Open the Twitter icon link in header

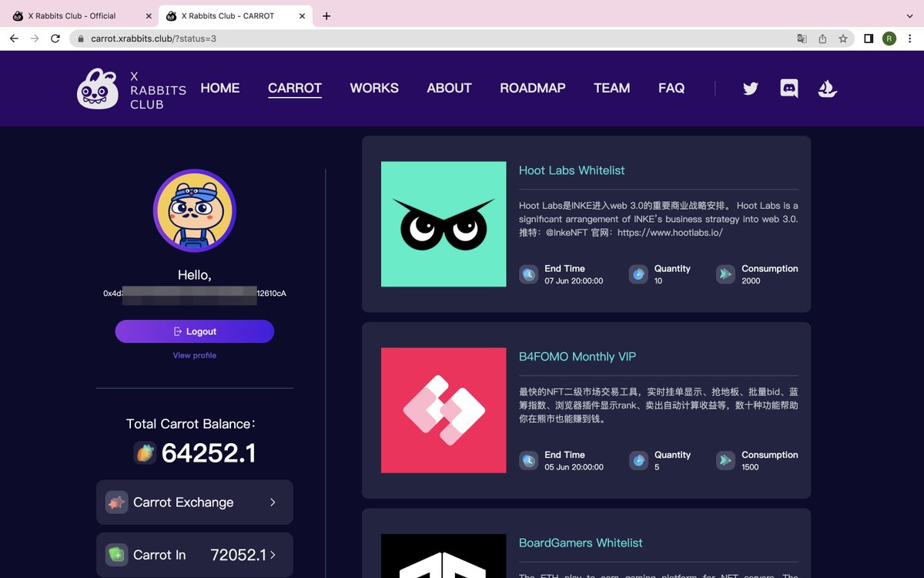(751, 89)
